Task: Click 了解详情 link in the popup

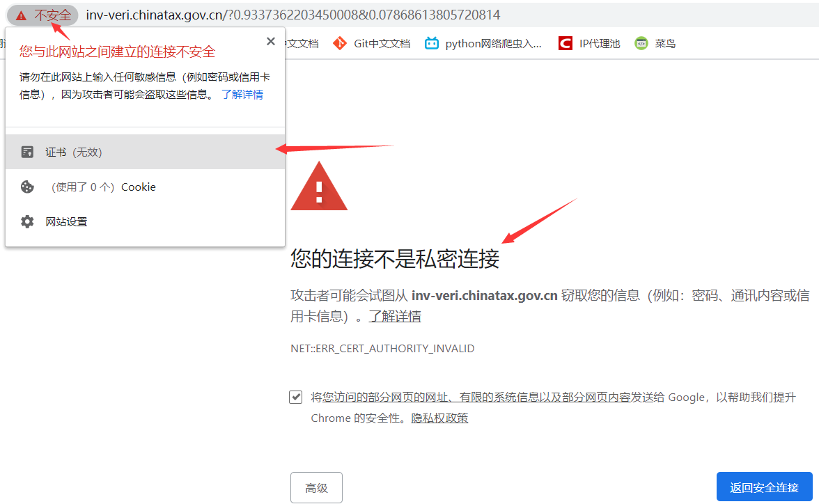Action: point(242,95)
